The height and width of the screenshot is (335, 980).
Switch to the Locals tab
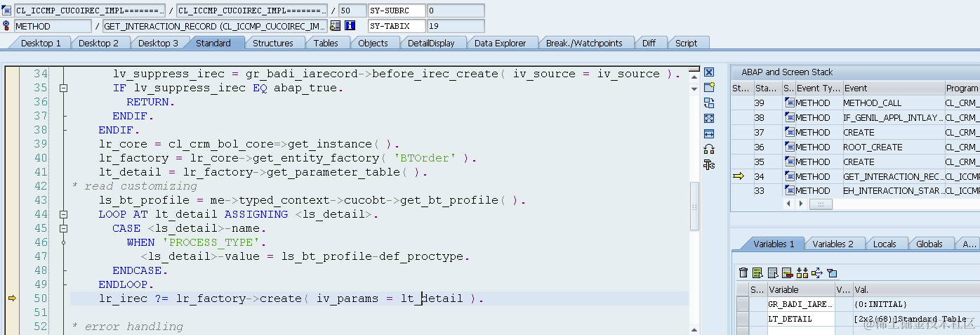(885, 244)
